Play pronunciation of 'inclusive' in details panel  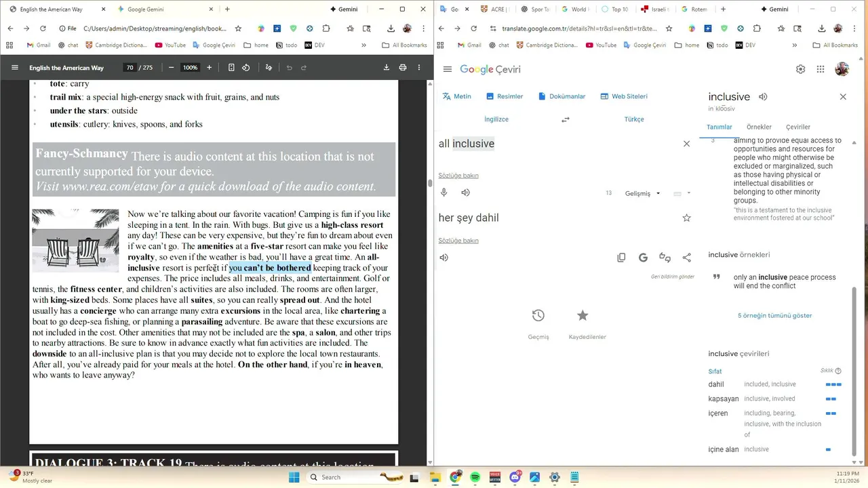pyautogui.click(x=763, y=97)
